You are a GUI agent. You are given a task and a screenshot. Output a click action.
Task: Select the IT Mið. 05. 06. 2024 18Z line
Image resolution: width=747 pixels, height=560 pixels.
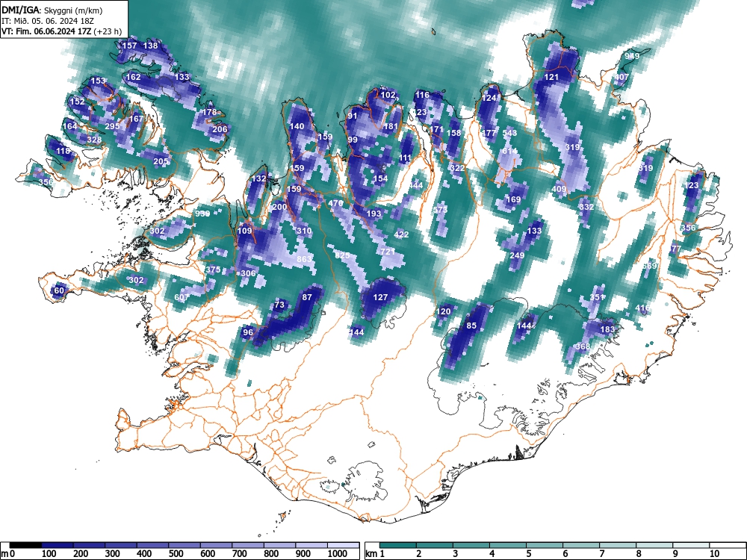49,21
